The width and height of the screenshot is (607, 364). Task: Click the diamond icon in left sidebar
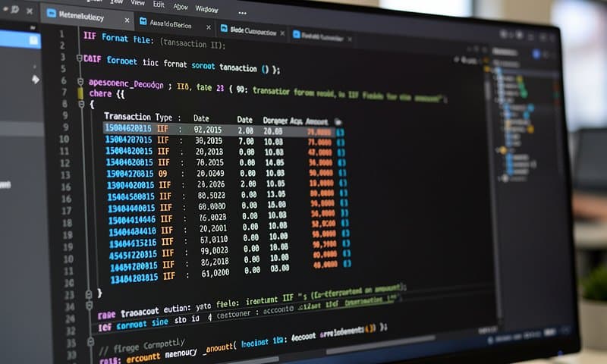tap(35, 79)
